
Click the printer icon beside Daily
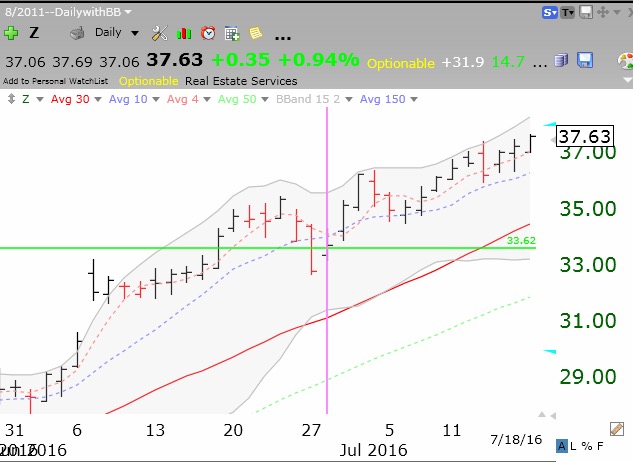77,34
